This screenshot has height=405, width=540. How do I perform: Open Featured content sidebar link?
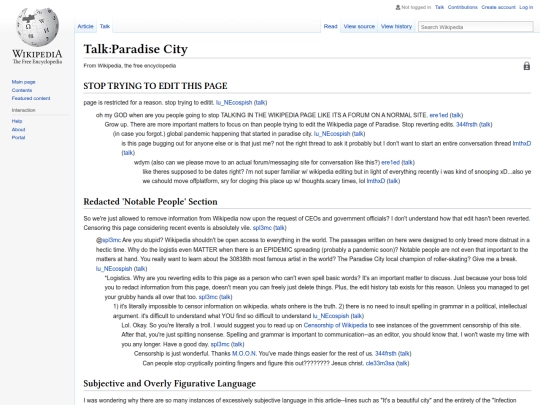(31, 98)
